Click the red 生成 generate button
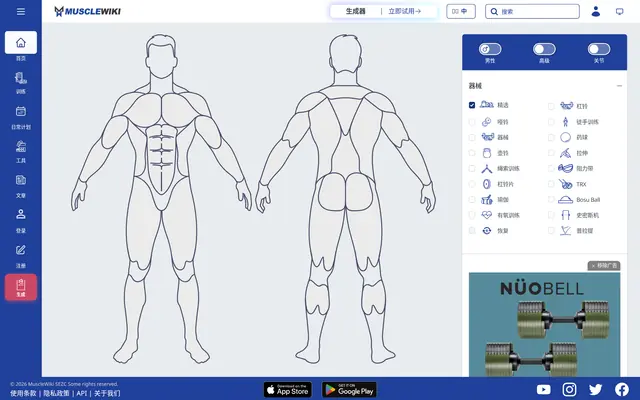The image size is (640, 400). coord(21,287)
